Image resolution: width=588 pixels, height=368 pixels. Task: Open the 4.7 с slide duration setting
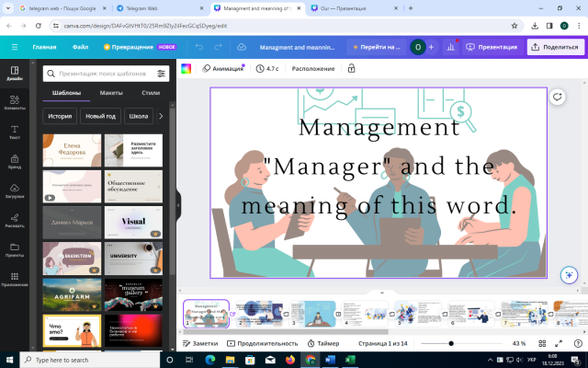click(x=267, y=69)
